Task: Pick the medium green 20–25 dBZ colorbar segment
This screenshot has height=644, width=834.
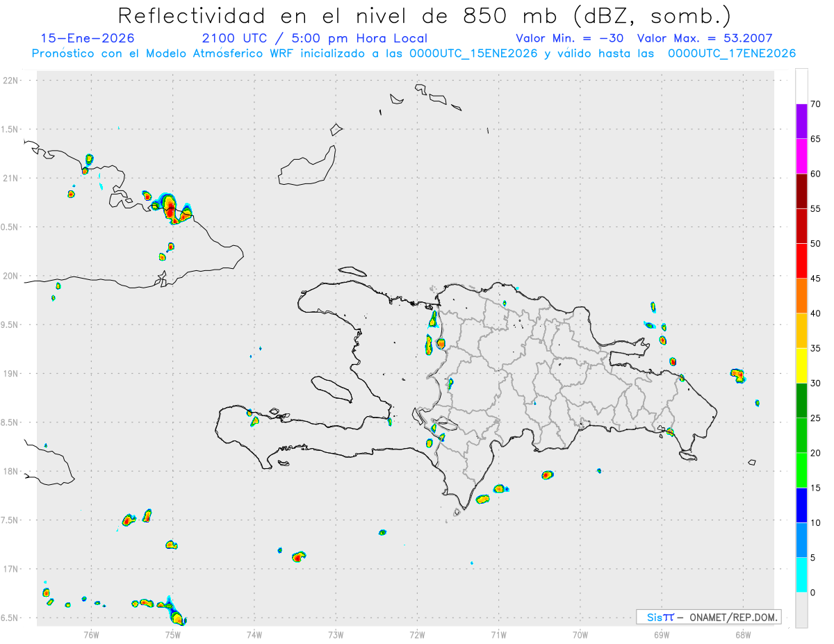Action: click(801, 435)
